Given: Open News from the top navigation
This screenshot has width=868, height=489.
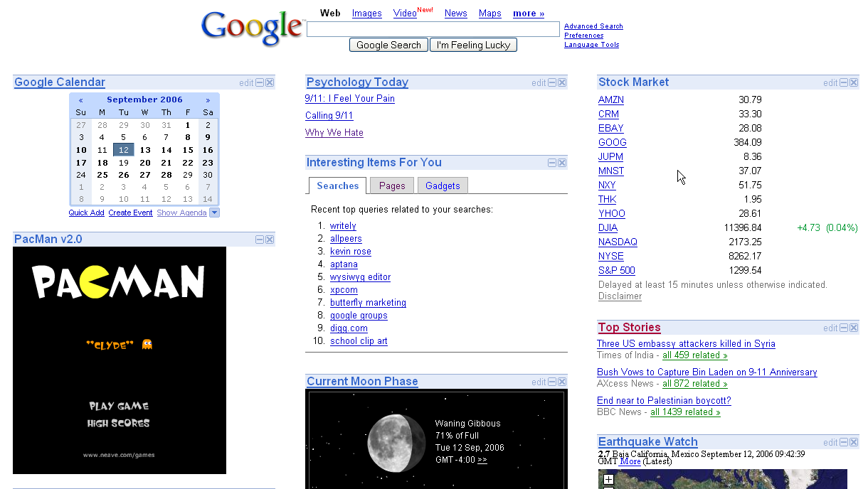Looking at the screenshot, I should (x=456, y=14).
